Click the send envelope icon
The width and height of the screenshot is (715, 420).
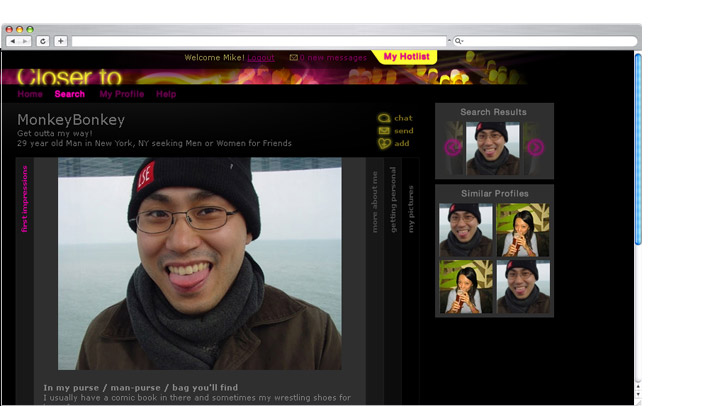[384, 131]
